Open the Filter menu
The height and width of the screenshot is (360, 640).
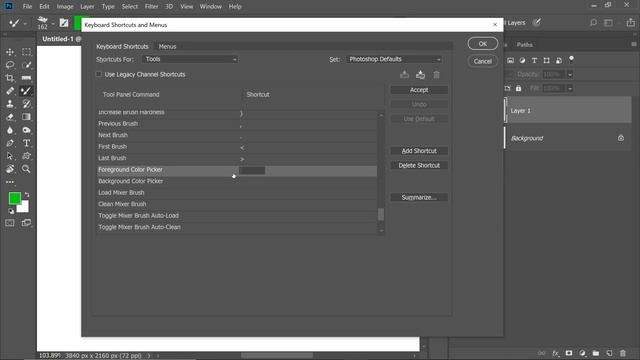point(151,7)
